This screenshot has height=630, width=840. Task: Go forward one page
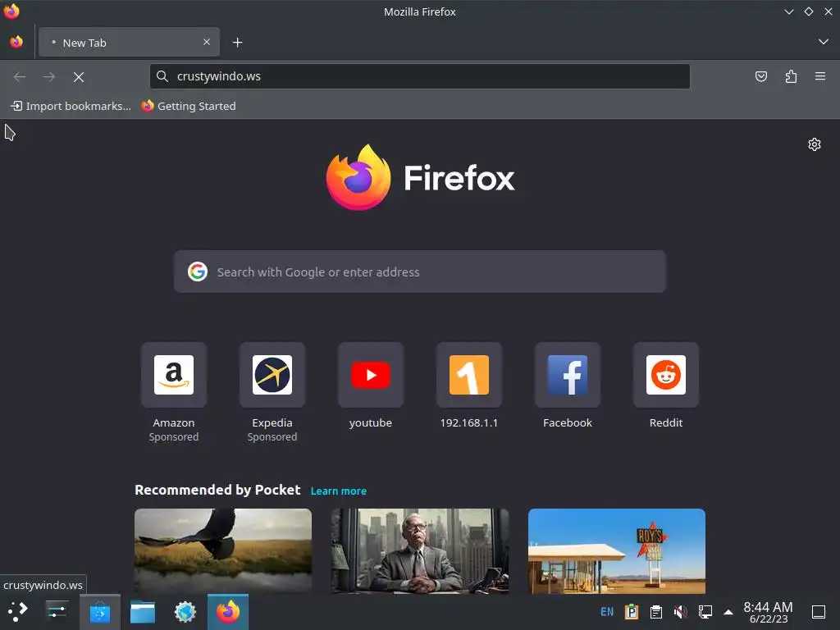tap(49, 76)
